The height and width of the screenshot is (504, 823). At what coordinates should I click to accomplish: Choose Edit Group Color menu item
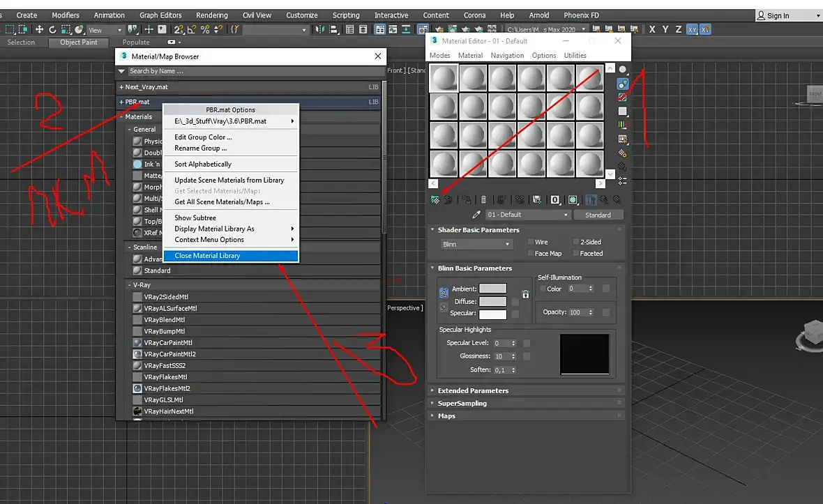click(230, 137)
